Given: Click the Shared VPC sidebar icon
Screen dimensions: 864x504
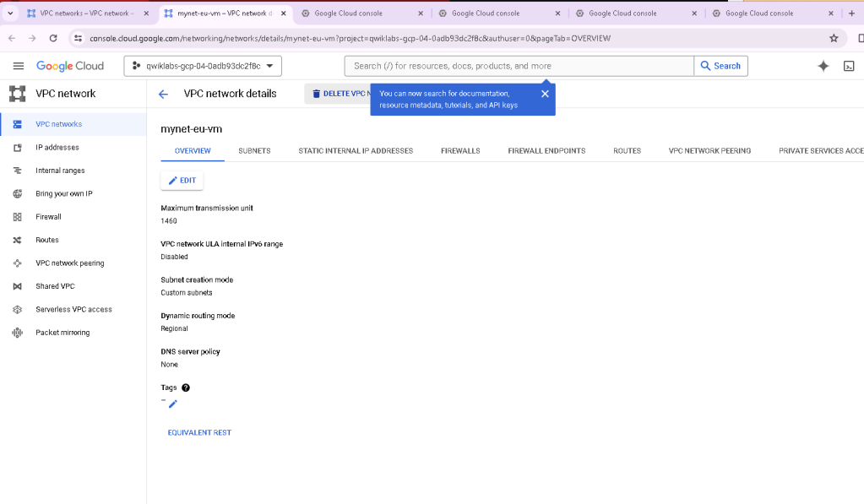Looking at the screenshot, I should 18,286.
